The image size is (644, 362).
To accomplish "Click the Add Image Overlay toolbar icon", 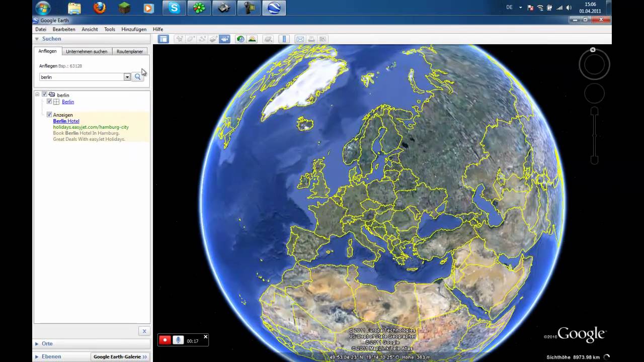I will point(213,39).
